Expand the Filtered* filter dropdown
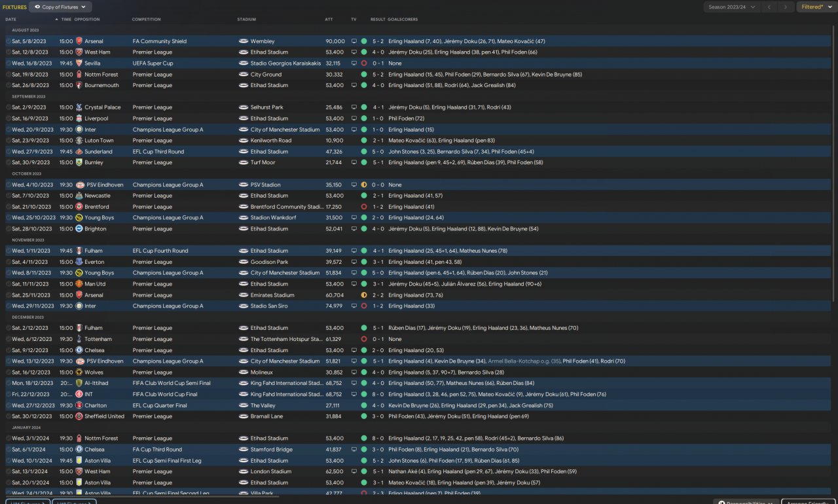The width and height of the screenshot is (838, 504). [816, 7]
